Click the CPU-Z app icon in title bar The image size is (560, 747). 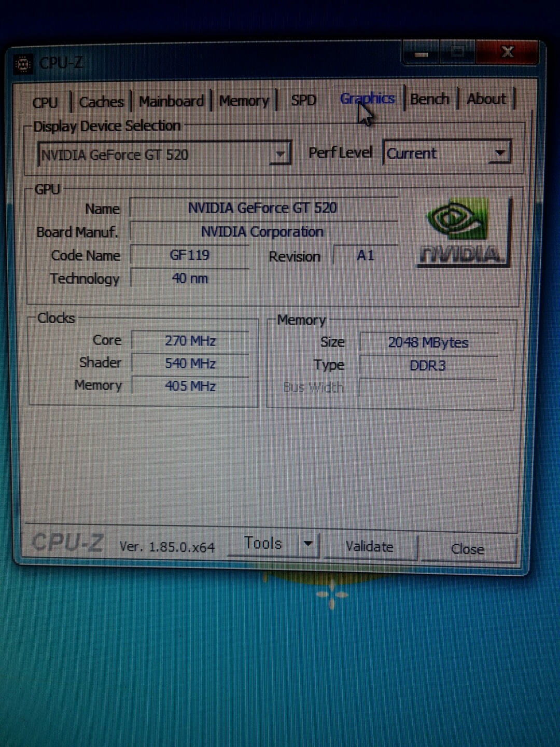23,64
